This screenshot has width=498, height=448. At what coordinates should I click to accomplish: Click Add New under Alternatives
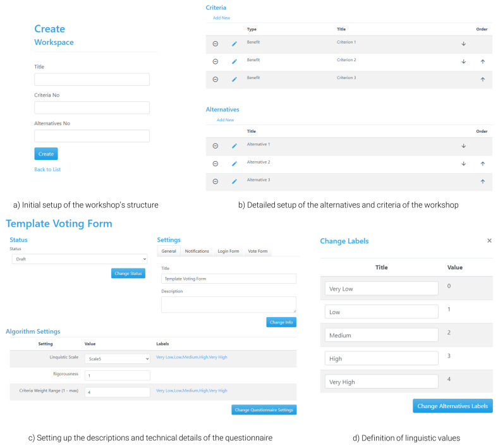pos(225,120)
